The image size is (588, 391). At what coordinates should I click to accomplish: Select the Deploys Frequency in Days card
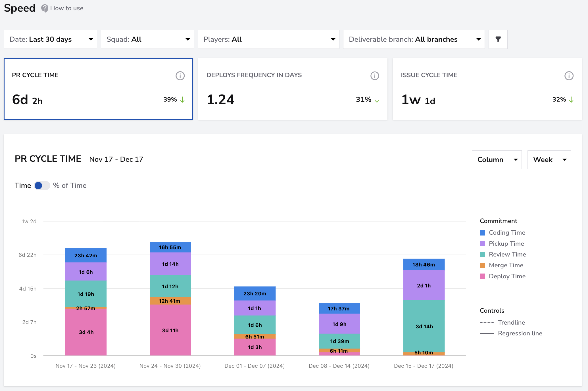[293, 89]
